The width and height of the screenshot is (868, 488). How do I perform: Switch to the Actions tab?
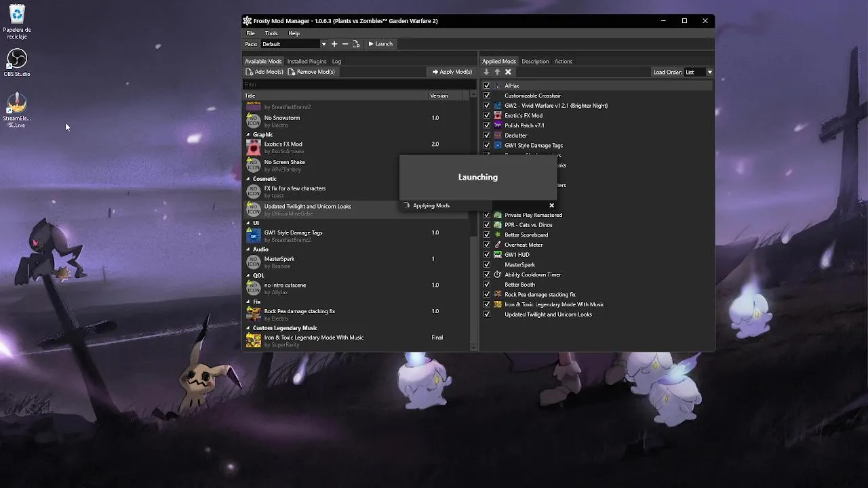(564, 62)
